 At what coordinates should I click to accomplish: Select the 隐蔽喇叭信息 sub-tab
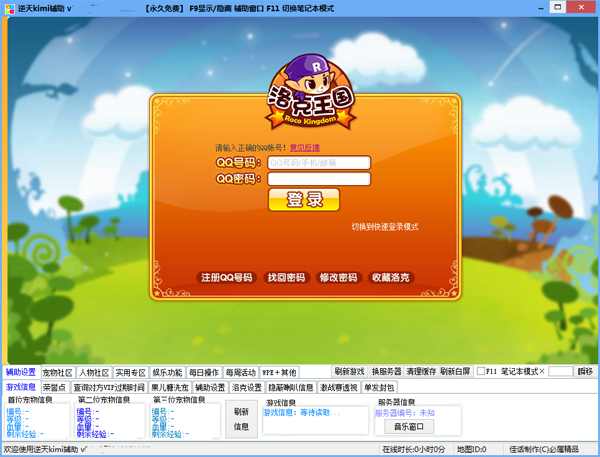coord(290,387)
